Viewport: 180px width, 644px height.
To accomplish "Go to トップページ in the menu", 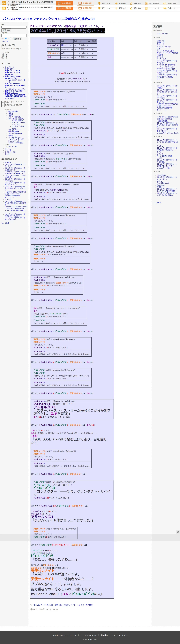I will tap(10, 67).
